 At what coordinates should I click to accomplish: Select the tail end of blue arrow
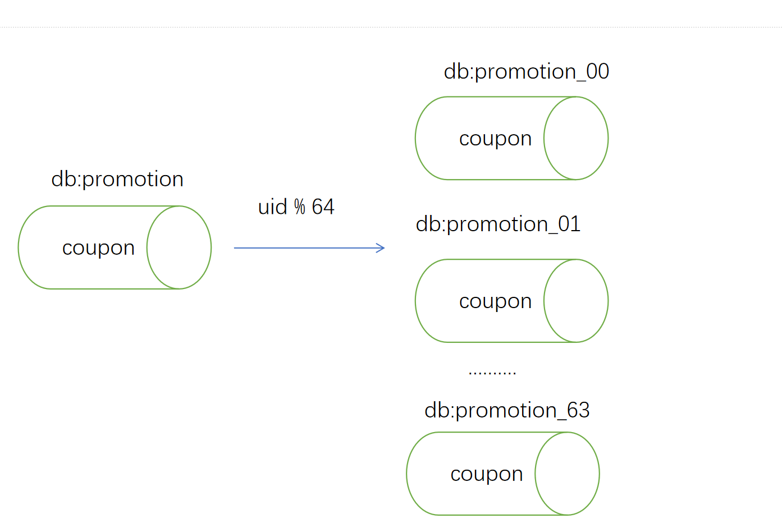[x=237, y=247]
